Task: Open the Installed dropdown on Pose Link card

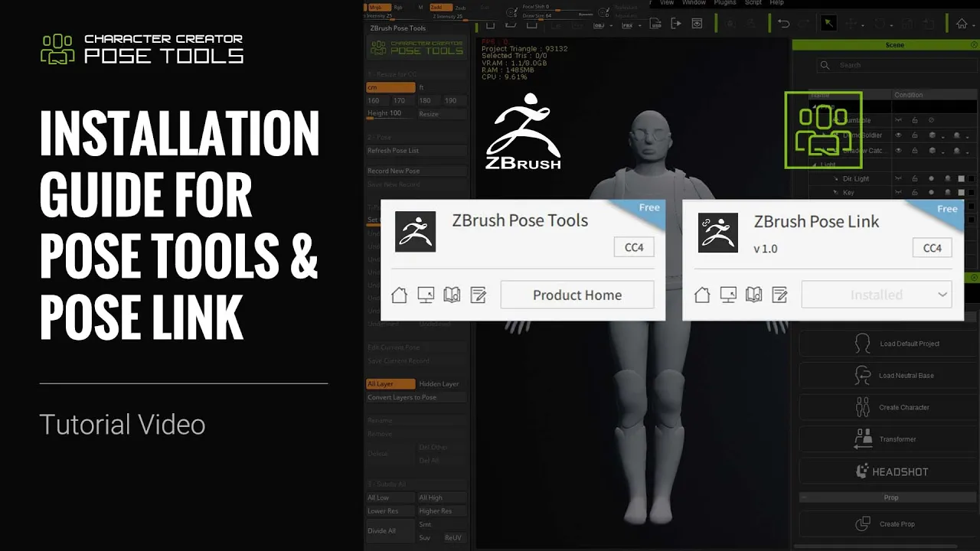Action: click(x=877, y=295)
